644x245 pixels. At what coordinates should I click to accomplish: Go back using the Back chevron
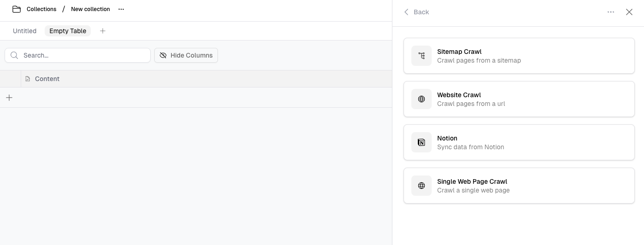(x=407, y=12)
